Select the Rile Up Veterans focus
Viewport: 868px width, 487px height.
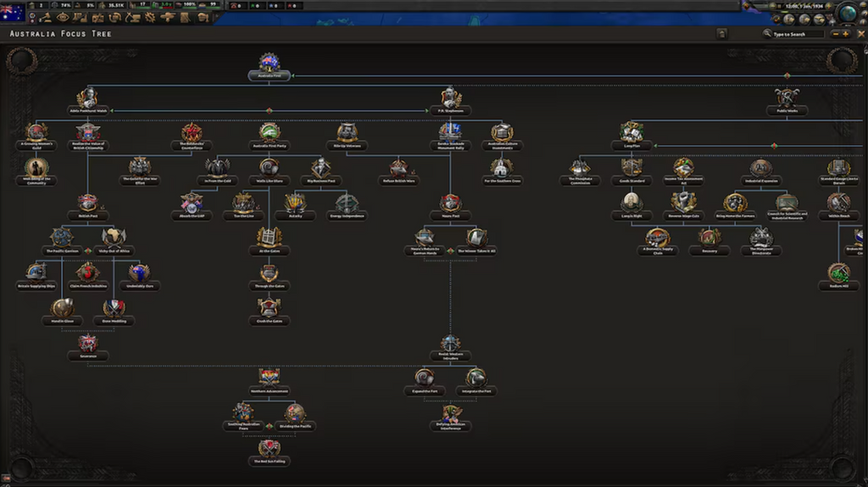click(347, 137)
